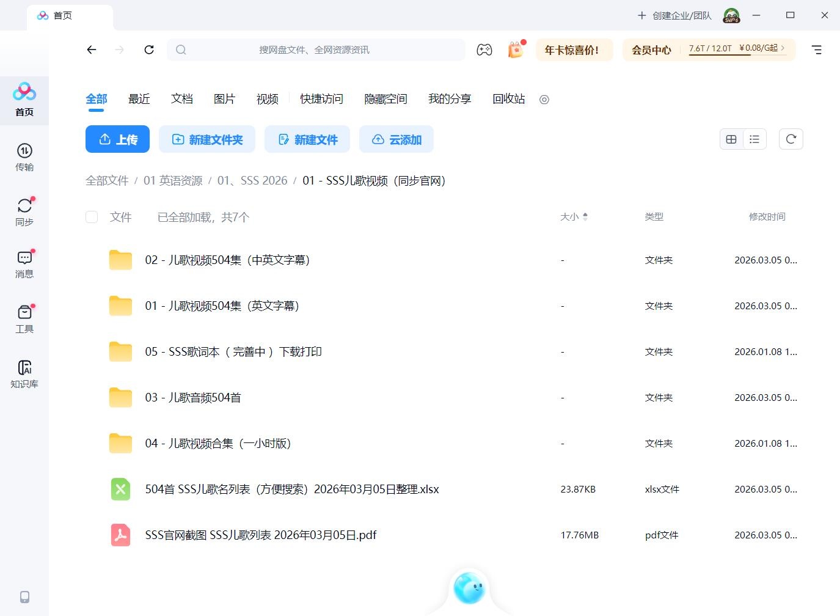840x616 pixels.
Task: Click the gift box icon near the search bar
Action: (516, 50)
